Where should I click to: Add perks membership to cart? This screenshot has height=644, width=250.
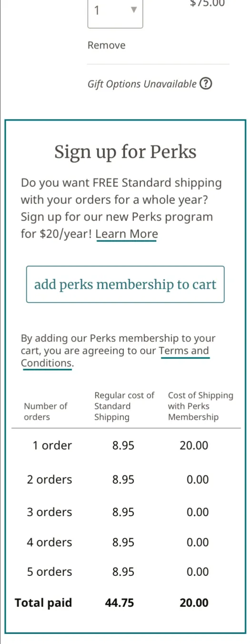125,284
